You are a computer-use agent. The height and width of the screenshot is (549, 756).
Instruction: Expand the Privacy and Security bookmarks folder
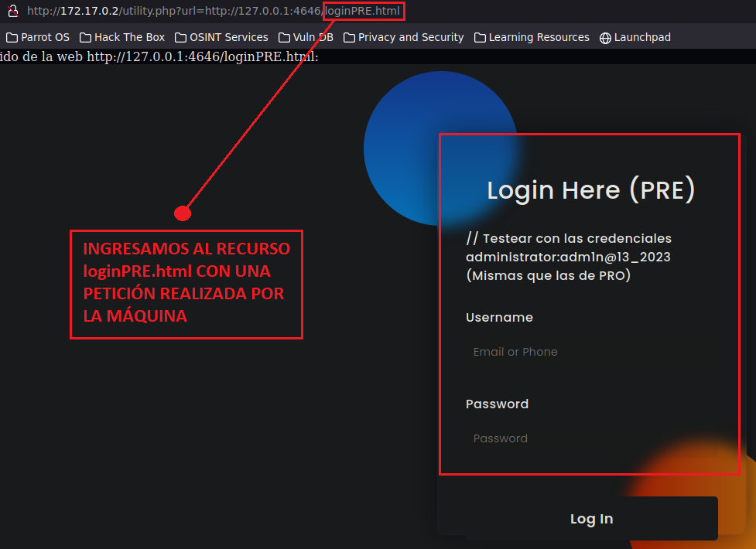[403, 37]
